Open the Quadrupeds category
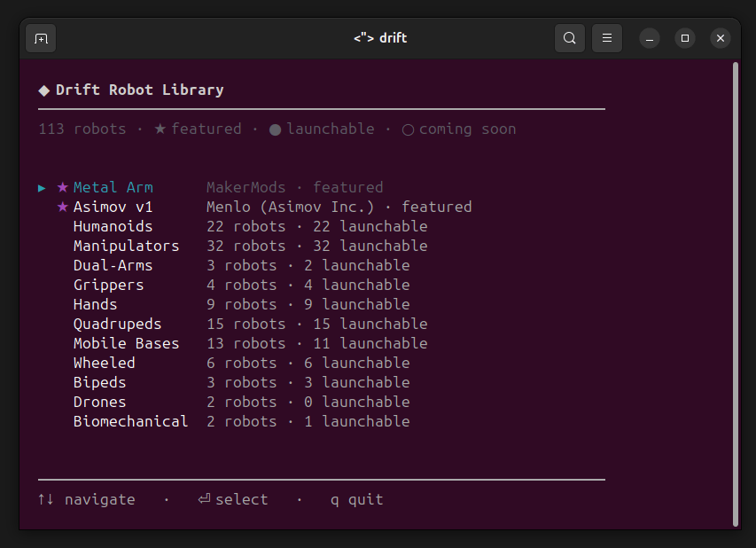The image size is (756, 548). [x=117, y=325]
